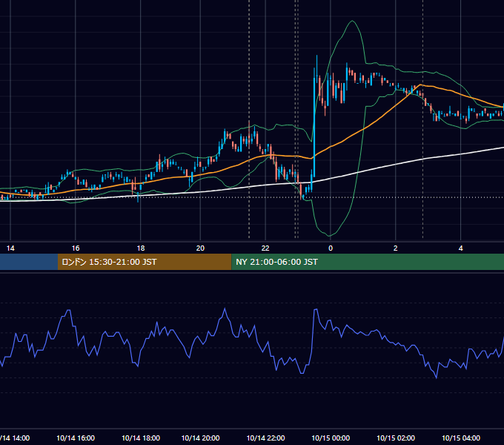Click the ロンドン 15:30-21:00 JST session bar

[x=145, y=262]
